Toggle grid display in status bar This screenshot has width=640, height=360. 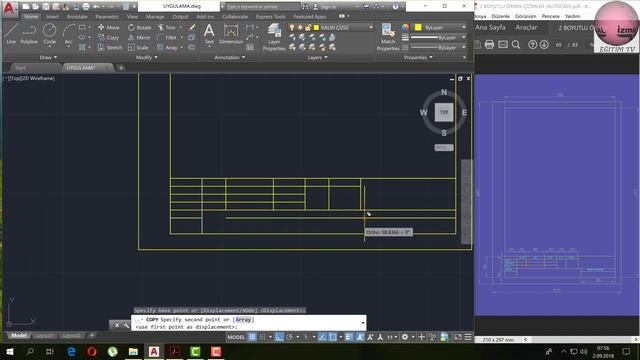252,337
